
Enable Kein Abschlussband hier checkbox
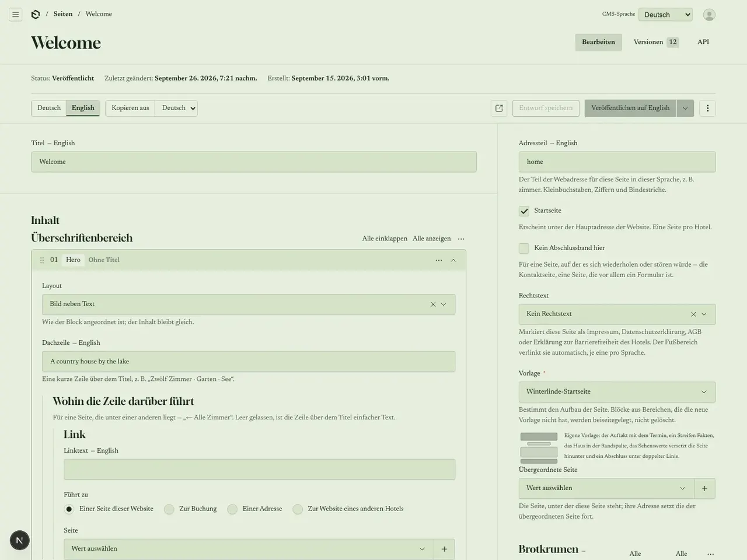524,249
